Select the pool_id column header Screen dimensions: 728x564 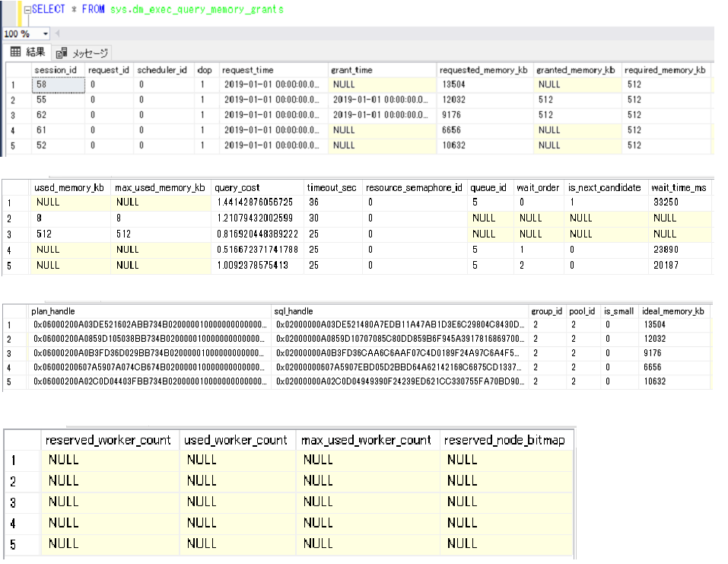(x=582, y=311)
